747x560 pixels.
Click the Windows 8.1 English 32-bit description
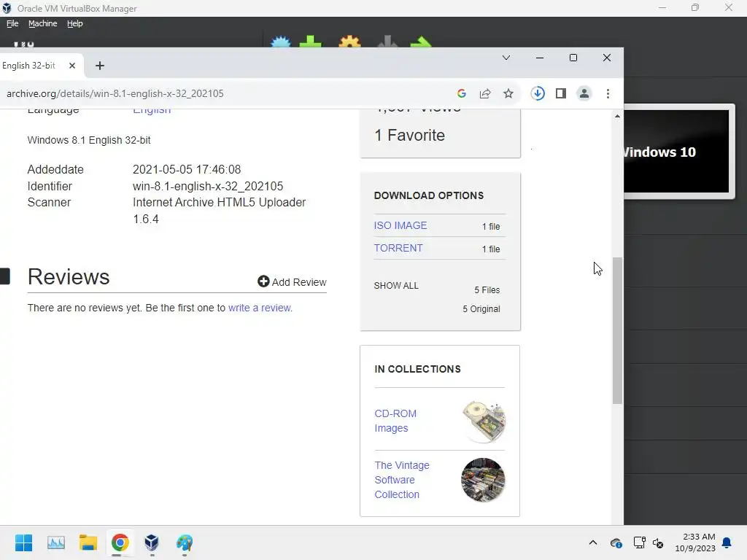point(89,141)
